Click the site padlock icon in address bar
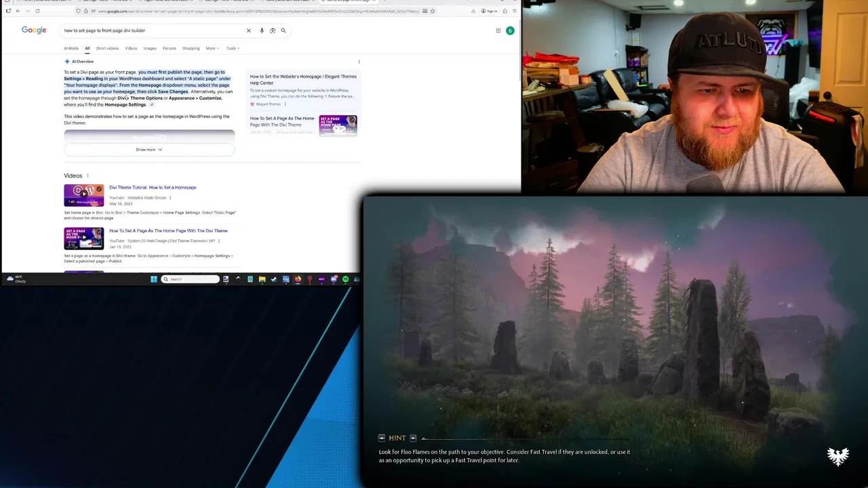The width and height of the screenshot is (868, 488). pos(85,11)
